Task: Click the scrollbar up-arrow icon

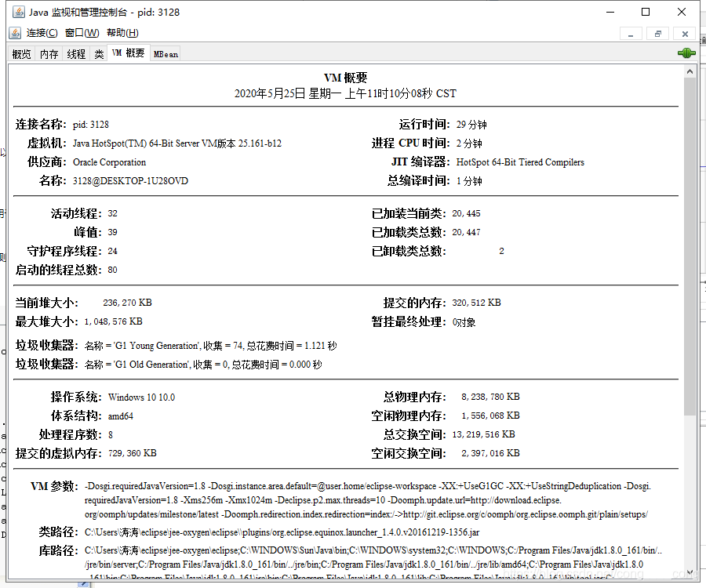Action: (690, 70)
